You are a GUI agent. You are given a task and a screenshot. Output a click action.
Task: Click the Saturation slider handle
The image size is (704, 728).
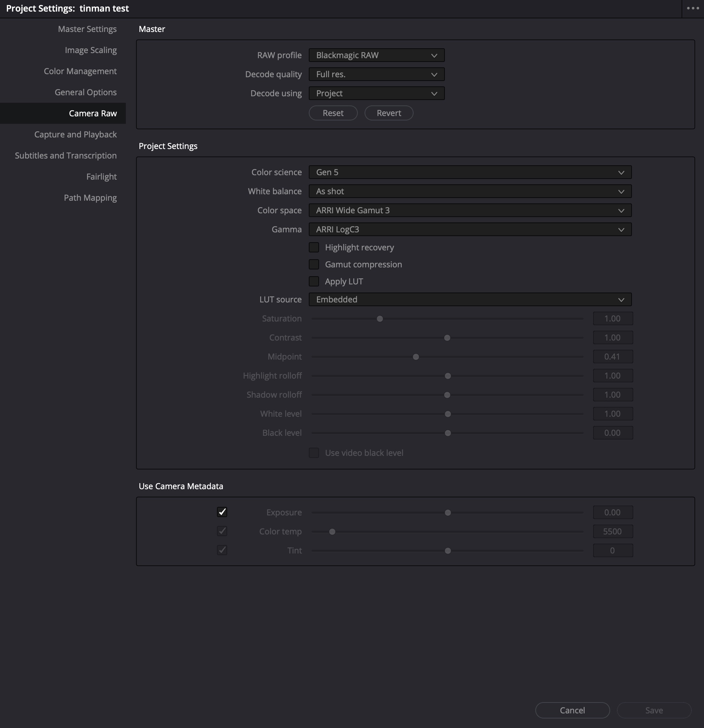[x=380, y=319]
